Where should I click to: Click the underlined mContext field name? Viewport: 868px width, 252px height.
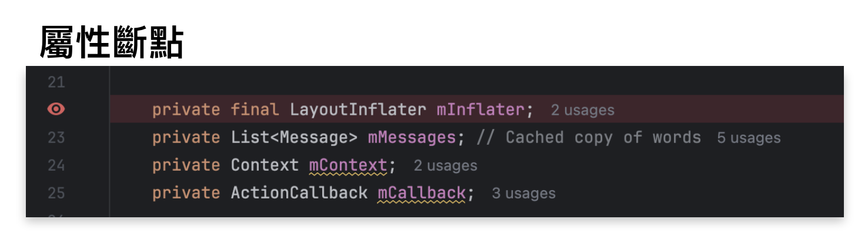tap(348, 165)
